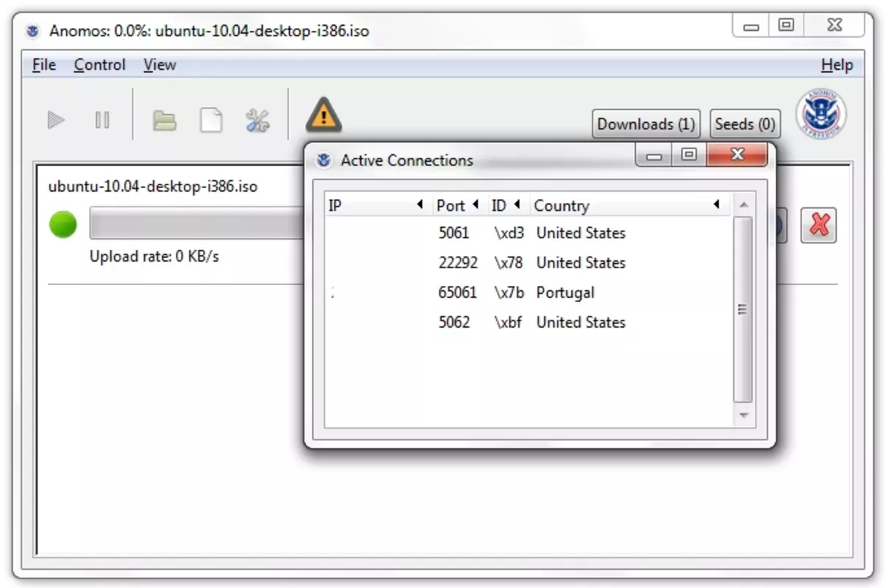Select the row with port 5061
Image resolution: width=886 pixels, height=588 pixels.
tap(529, 233)
